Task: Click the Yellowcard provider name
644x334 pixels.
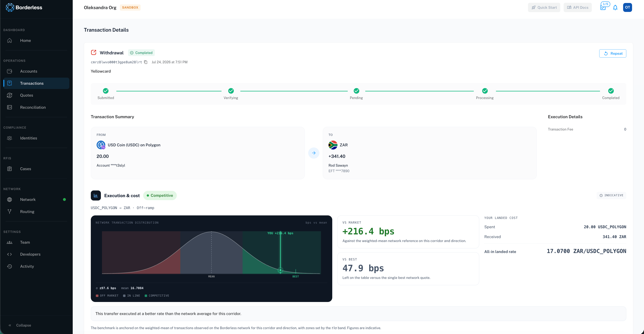Action: 101,71
